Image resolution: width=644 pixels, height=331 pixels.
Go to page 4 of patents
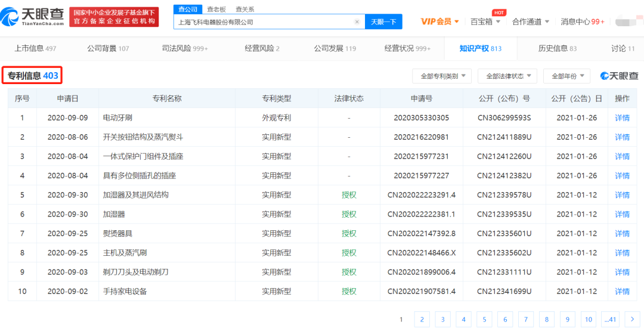pos(463,319)
